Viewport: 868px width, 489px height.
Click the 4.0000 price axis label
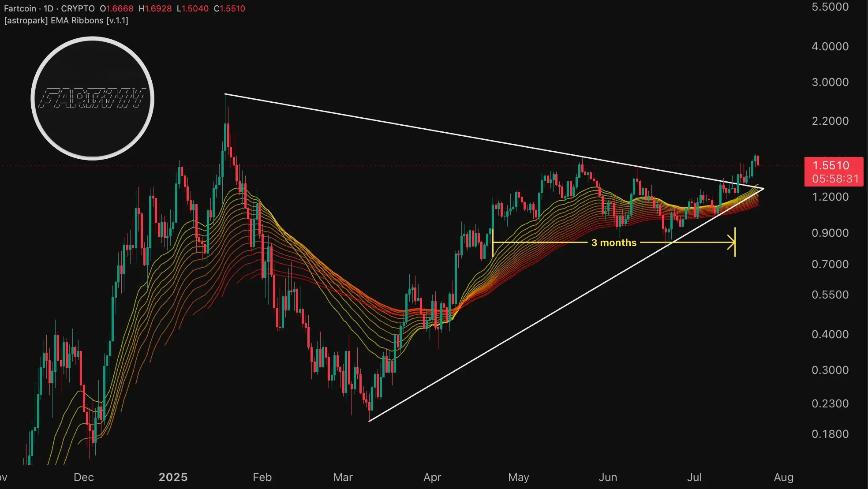pyautogui.click(x=830, y=46)
